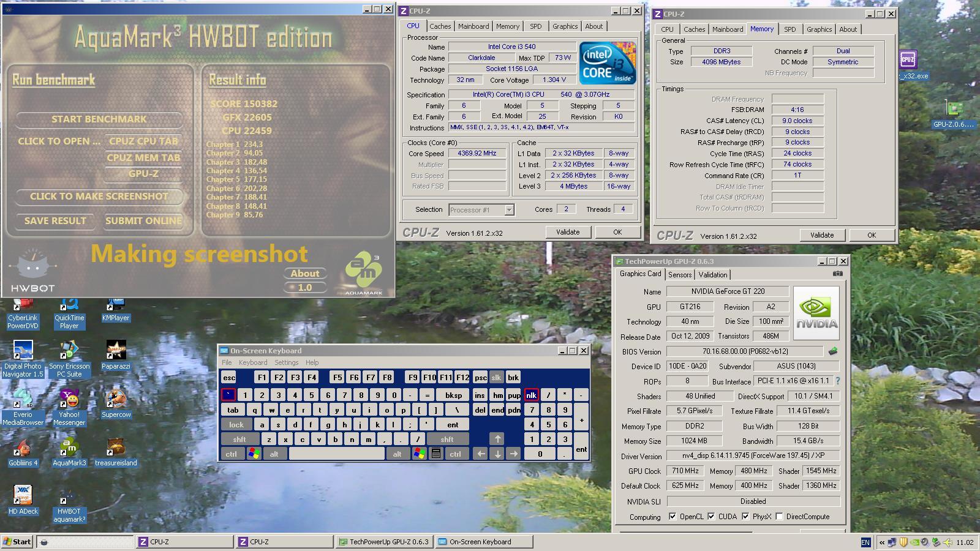Click Core Speed value field
This screenshot has height=551, width=980.
477,154
